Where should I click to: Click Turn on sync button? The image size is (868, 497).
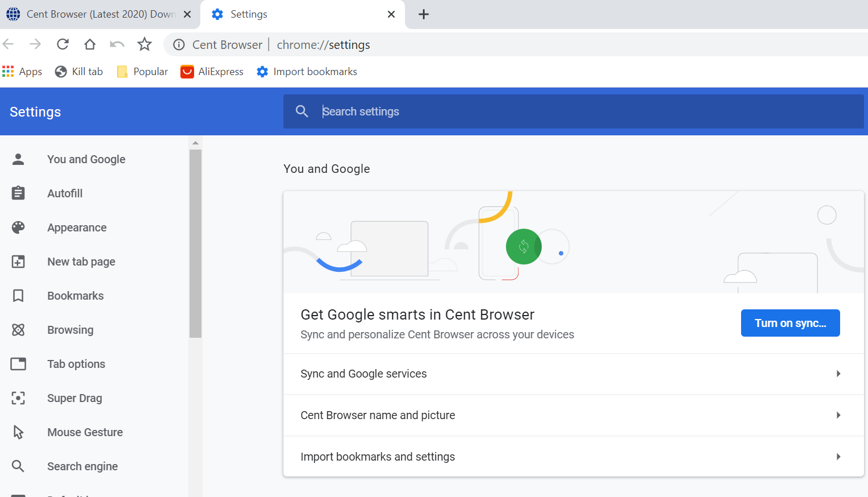tap(790, 323)
